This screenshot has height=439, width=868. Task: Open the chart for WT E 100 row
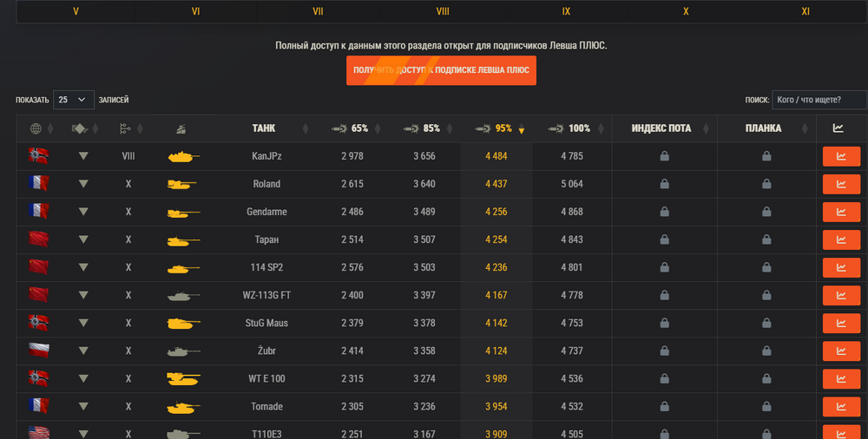pyautogui.click(x=841, y=378)
